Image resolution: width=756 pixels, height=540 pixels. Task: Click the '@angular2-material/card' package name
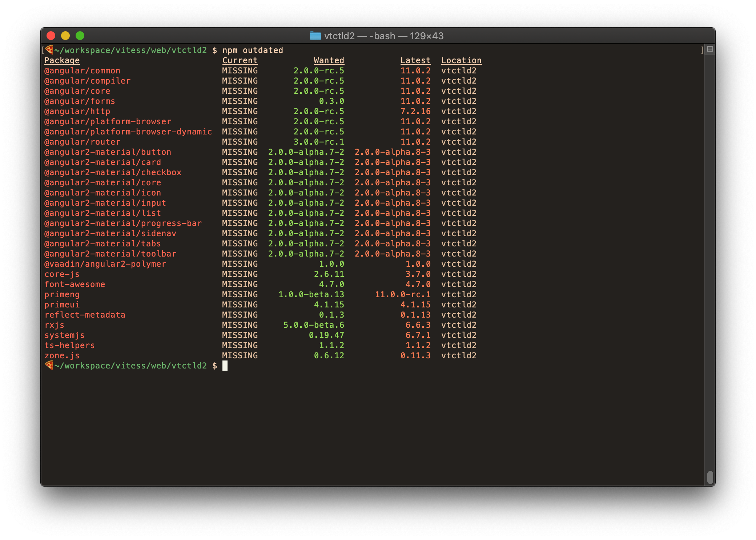(x=103, y=162)
